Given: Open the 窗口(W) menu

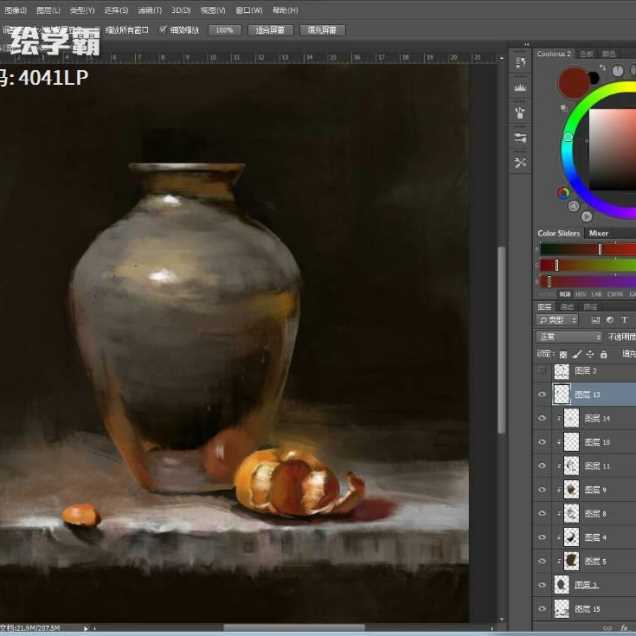Looking at the screenshot, I should pos(249,11).
